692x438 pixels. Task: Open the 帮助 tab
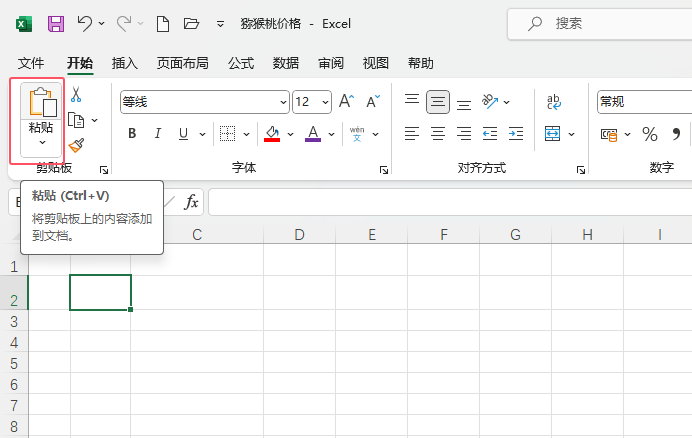tap(421, 63)
